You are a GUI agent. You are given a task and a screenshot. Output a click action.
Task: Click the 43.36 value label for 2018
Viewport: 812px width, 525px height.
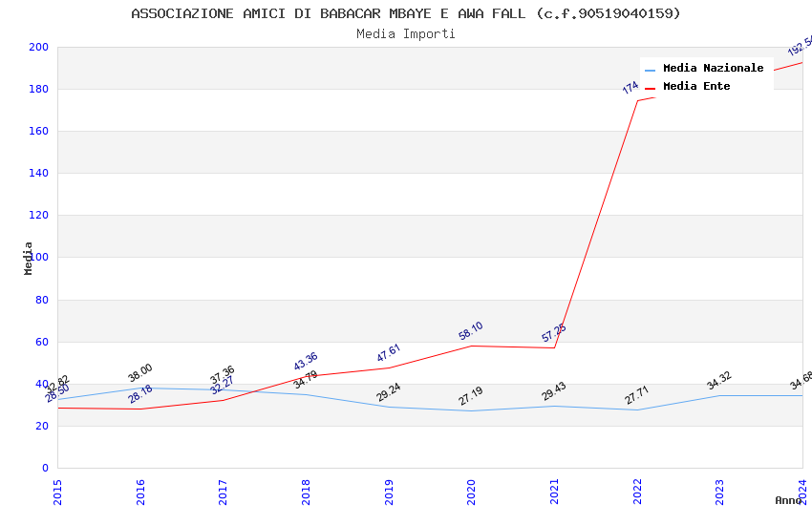point(306,362)
